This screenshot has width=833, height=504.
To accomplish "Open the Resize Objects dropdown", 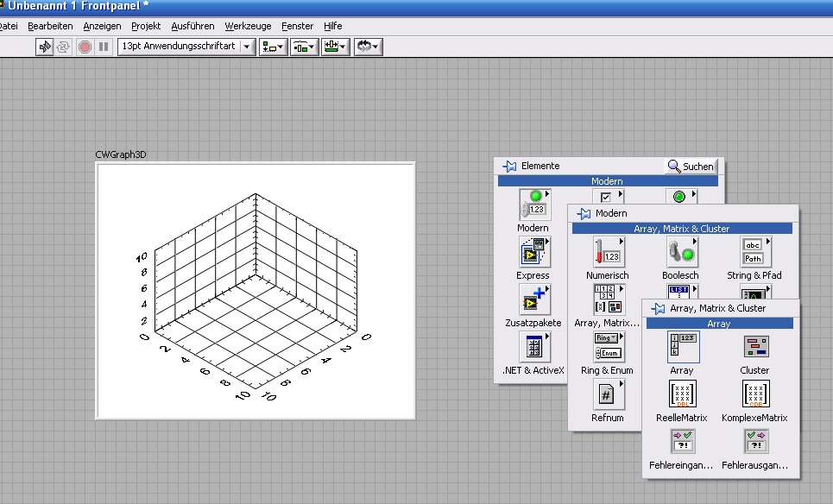I will click(335, 47).
